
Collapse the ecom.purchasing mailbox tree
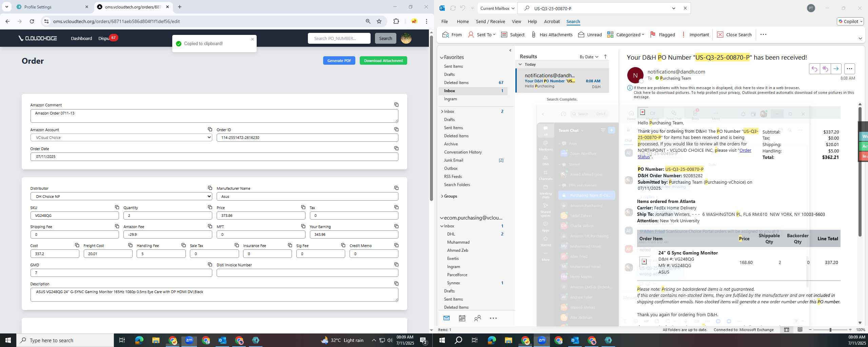coord(442,218)
